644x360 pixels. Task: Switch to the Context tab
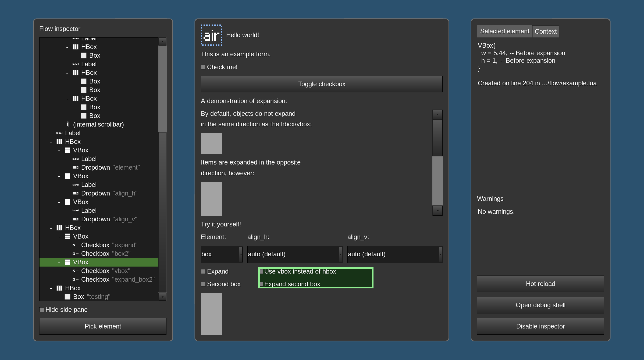(x=545, y=32)
